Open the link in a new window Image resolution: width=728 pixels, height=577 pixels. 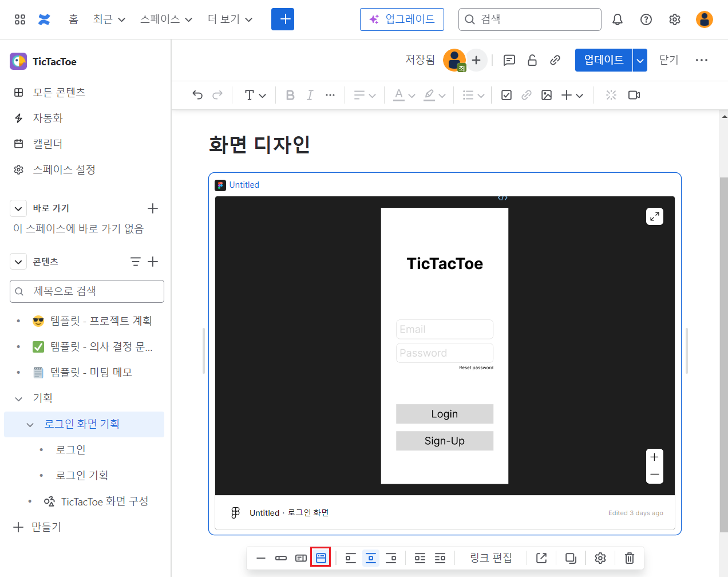click(x=541, y=558)
